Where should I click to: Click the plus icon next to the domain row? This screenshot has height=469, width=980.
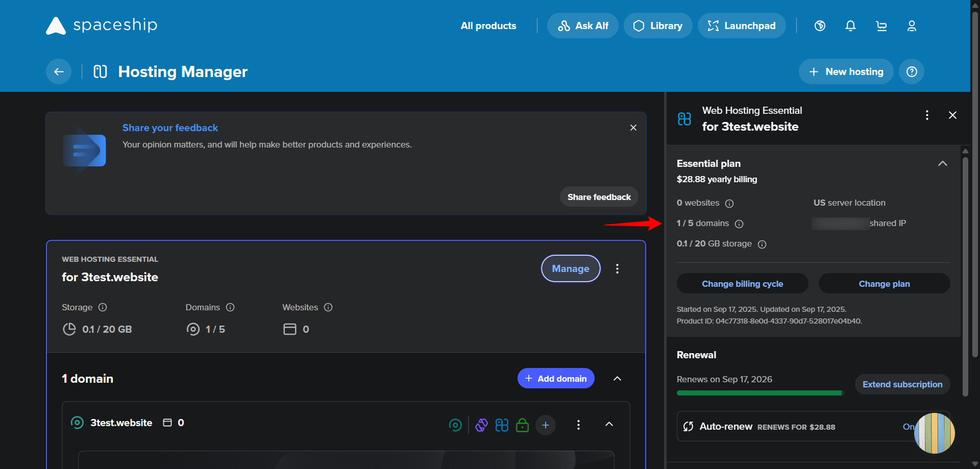(545, 425)
